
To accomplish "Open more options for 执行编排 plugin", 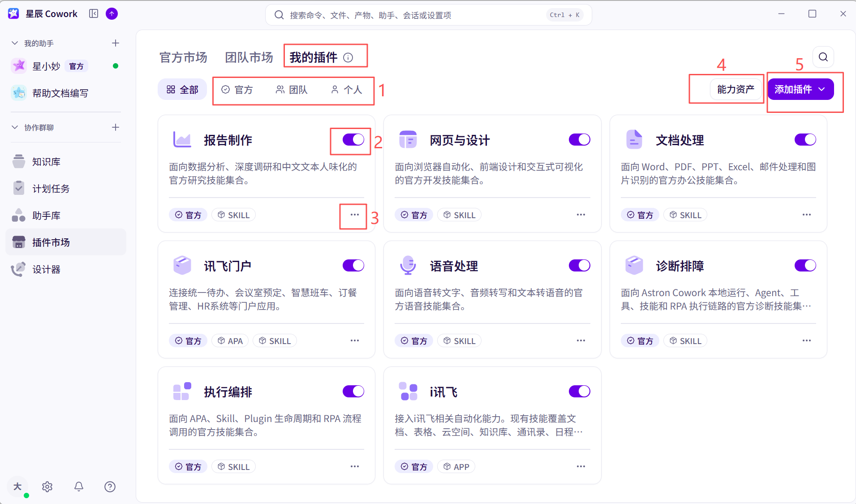I will tap(355, 466).
